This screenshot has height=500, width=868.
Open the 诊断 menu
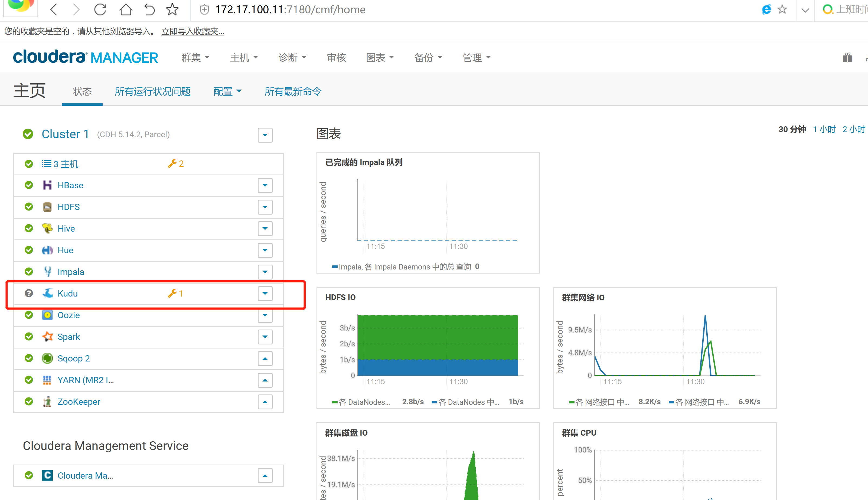tap(292, 57)
